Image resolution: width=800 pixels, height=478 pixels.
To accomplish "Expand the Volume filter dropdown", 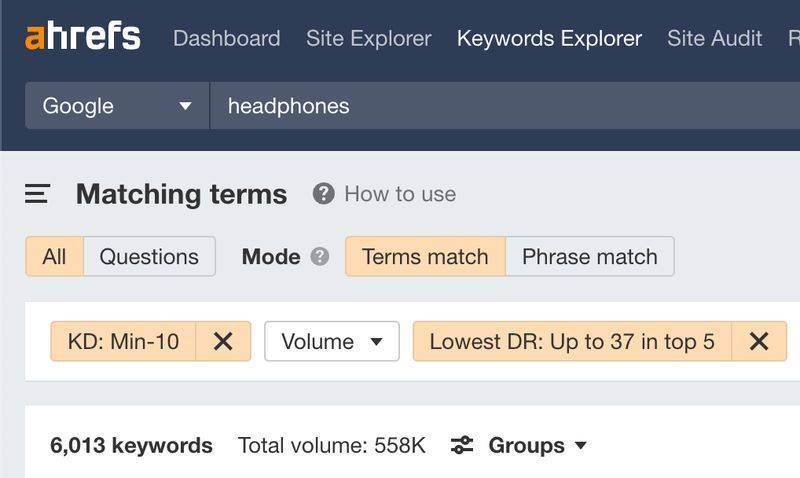I will 332,342.
